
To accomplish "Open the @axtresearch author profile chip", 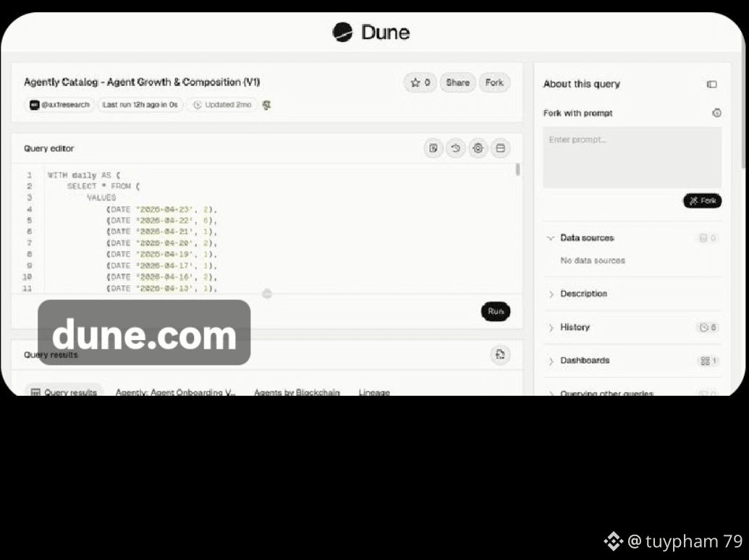I will tap(60, 105).
